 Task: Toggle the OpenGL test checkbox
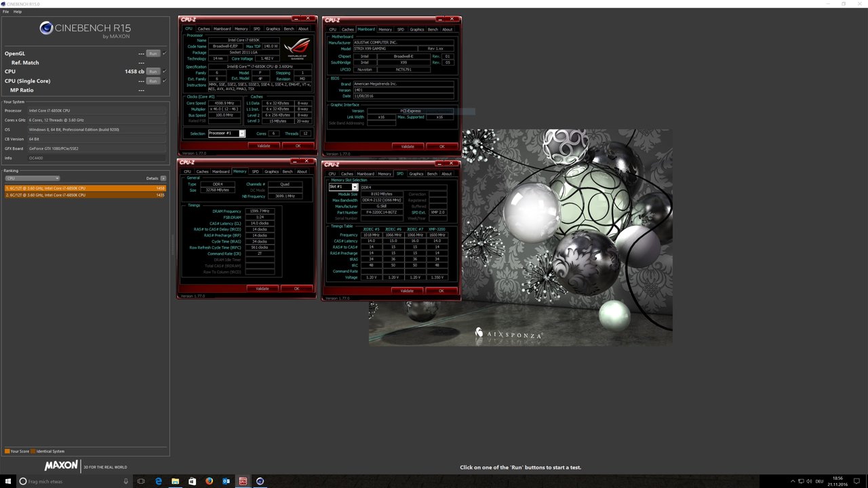point(164,53)
